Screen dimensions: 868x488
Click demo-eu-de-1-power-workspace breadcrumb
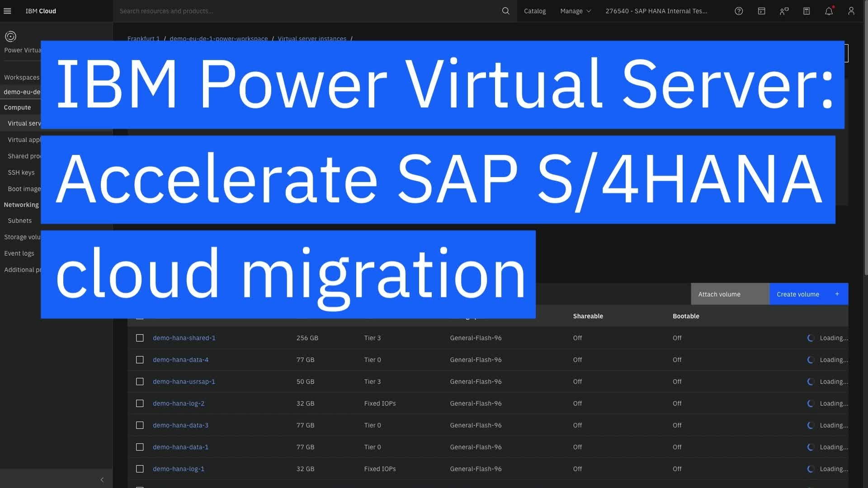point(218,38)
